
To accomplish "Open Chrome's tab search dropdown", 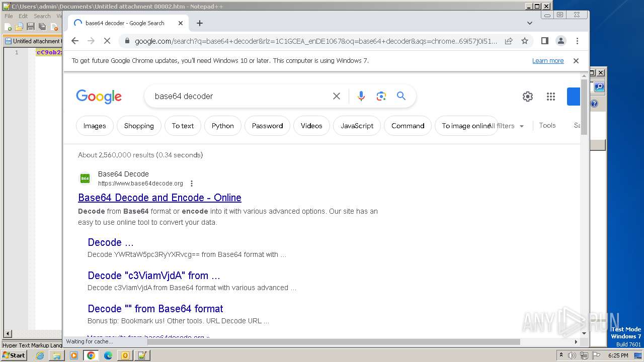I will pos(529,23).
